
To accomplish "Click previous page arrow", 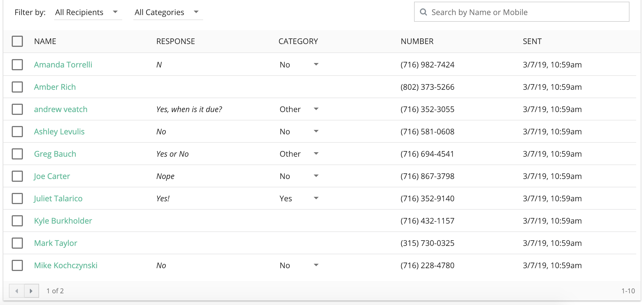I will click(x=17, y=291).
